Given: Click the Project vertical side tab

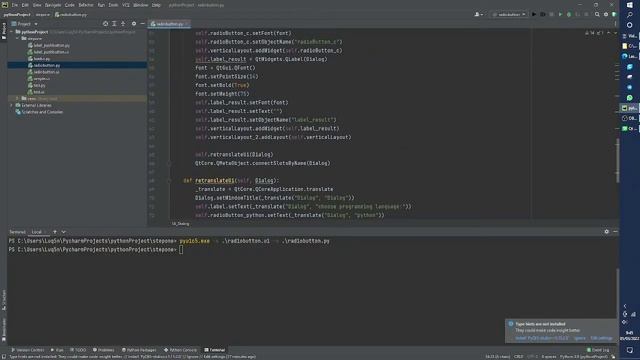Looking at the screenshot, I should (4, 31).
